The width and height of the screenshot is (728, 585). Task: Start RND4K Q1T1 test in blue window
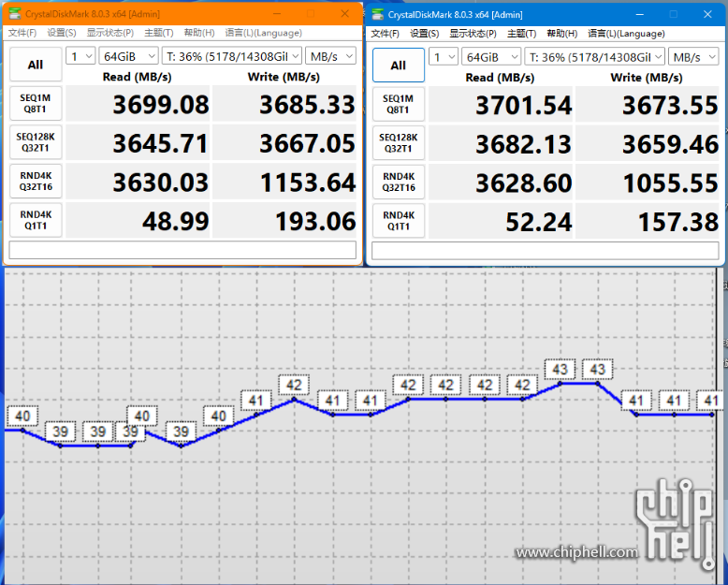coord(399,222)
